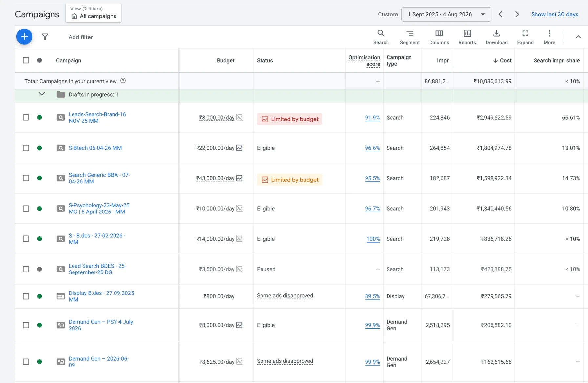Sort by the Budget column header
The image size is (588, 383).
pyautogui.click(x=225, y=60)
